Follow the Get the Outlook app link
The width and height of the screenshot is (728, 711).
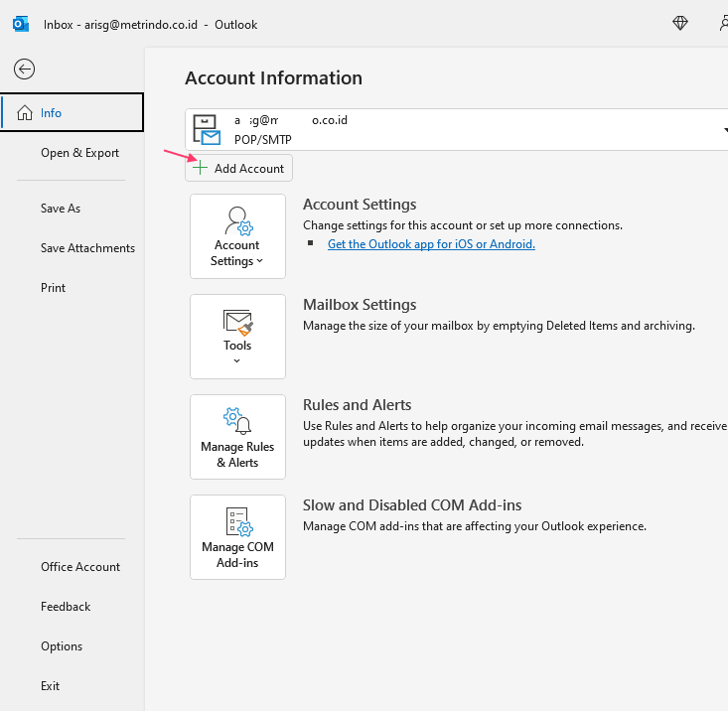coord(431,244)
